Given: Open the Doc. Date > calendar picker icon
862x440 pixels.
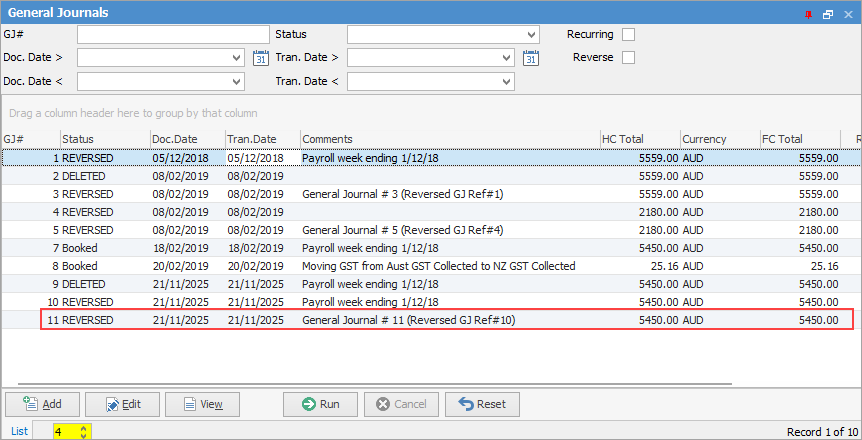Looking at the screenshot, I should coord(261,58).
